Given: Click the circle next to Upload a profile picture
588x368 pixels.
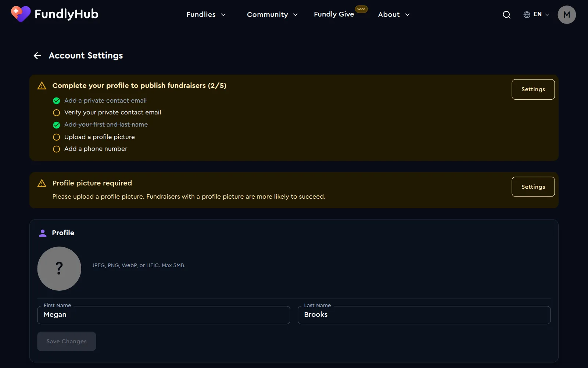Looking at the screenshot, I should click(56, 137).
